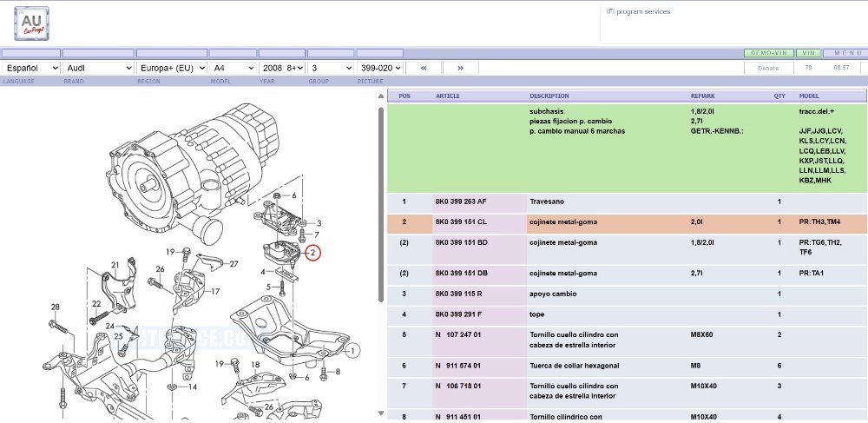The width and height of the screenshot is (868, 423).
Task: Click circled callout 2 in the diagram
Action: click(x=312, y=253)
